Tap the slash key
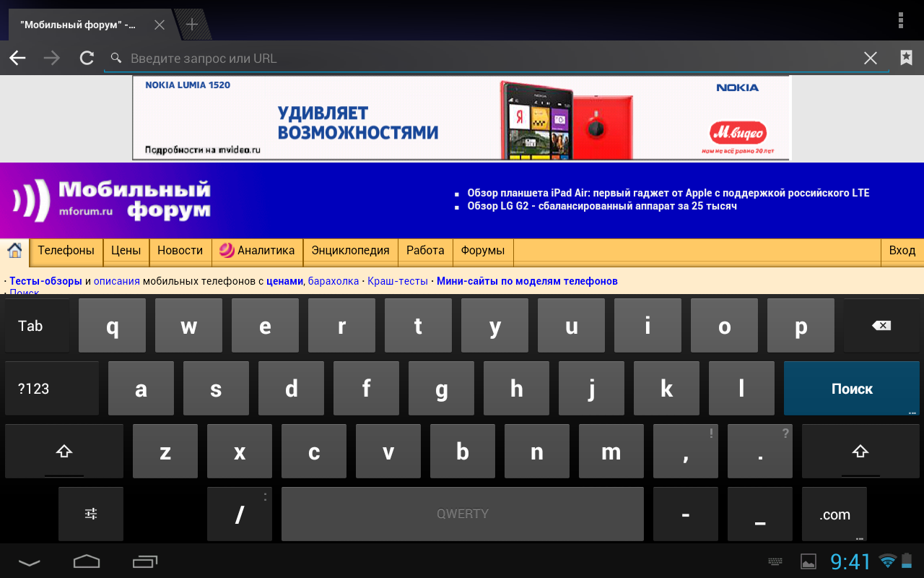The height and width of the screenshot is (578, 924). [x=239, y=514]
